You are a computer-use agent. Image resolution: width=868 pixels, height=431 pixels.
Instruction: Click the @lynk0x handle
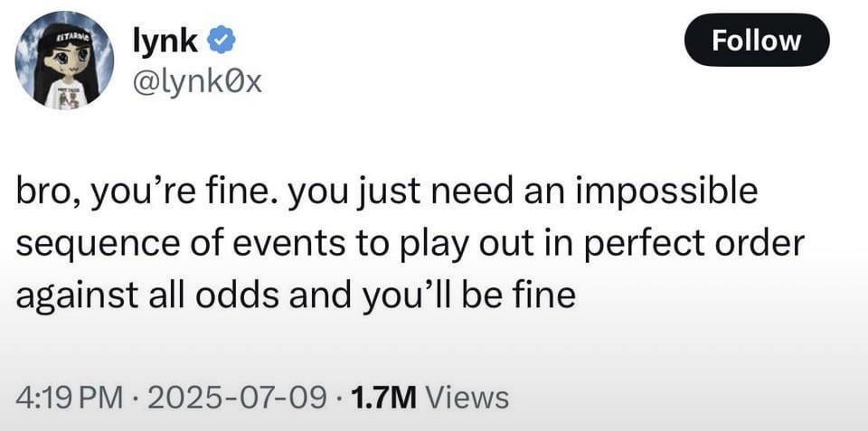click(197, 83)
